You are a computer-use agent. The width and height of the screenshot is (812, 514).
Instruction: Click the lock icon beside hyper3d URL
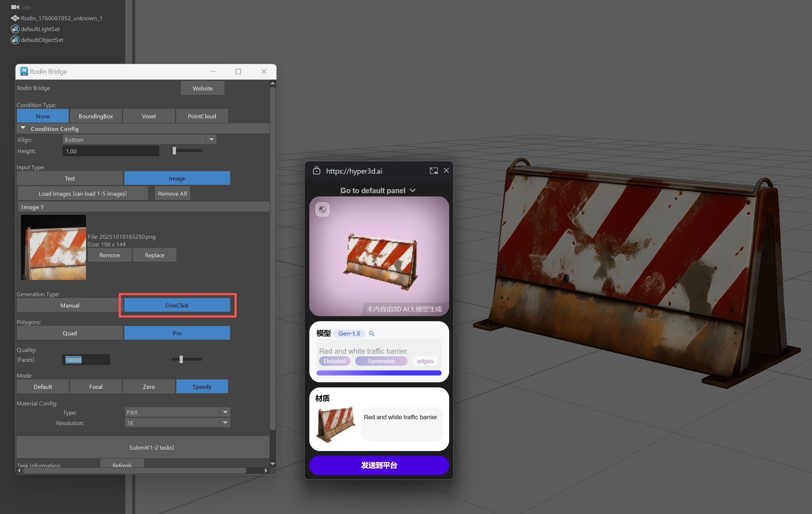click(x=317, y=171)
